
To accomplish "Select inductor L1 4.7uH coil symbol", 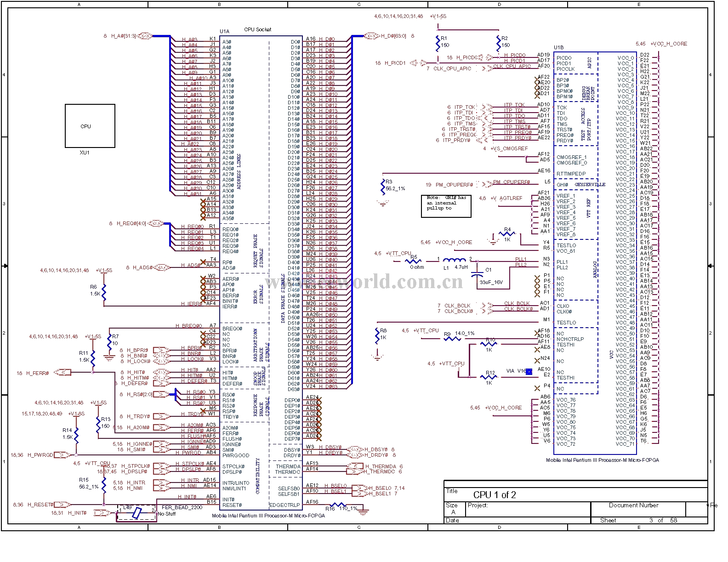I will point(454,261).
